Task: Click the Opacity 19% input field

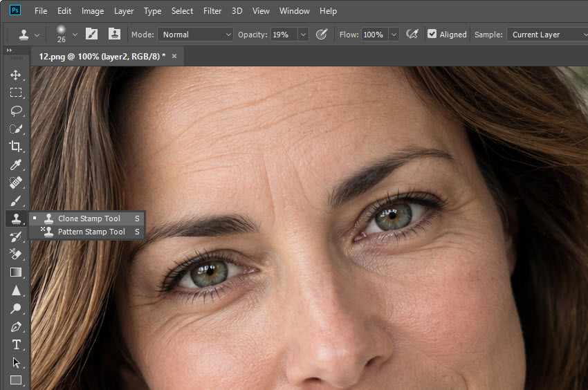Action: pyautogui.click(x=284, y=35)
